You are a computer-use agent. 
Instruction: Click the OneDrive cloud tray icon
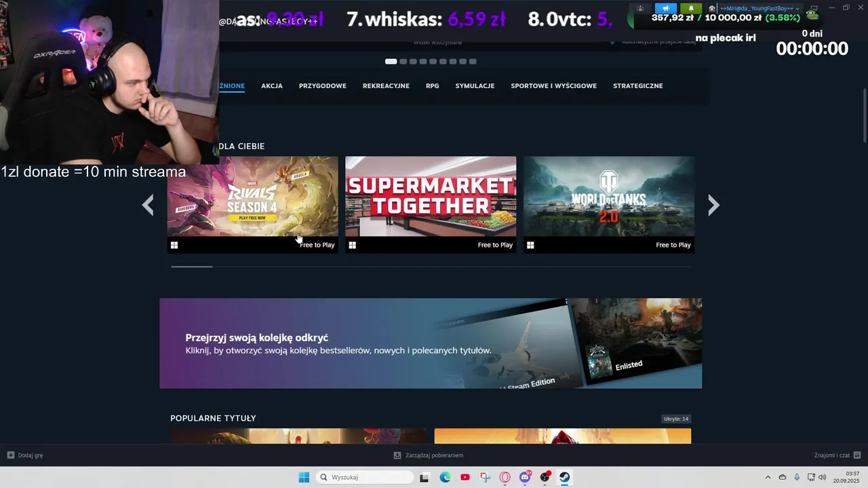(x=783, y=477)
